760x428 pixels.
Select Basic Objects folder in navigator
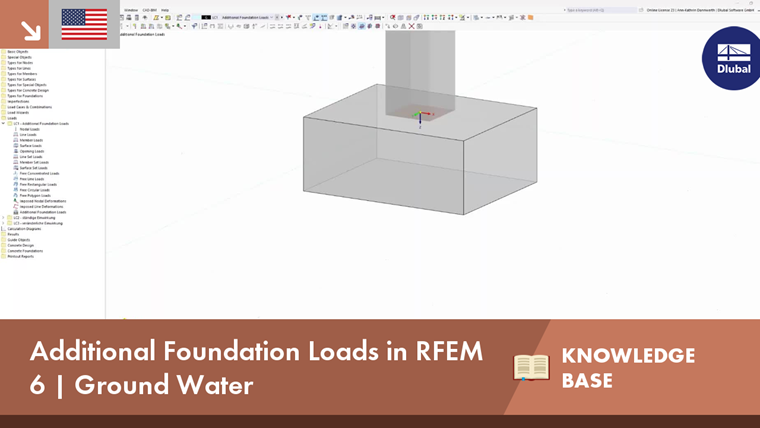point(17,51)
